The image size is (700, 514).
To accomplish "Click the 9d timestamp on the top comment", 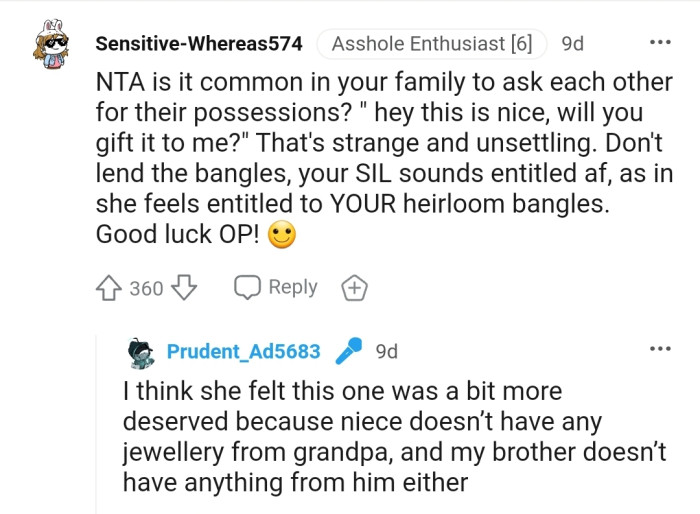I will click(x=574, y=44).
